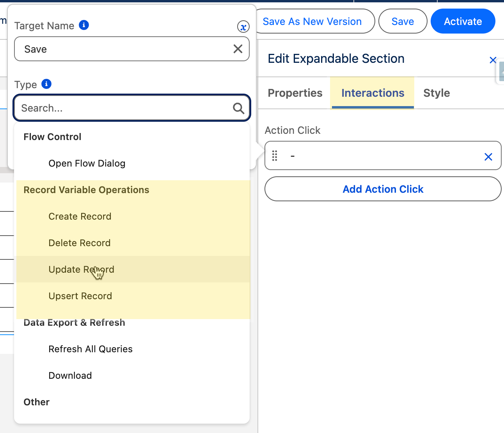Select Refresh All Queries option
Viewport: 504px width, 433px height.
coord(91,349)
